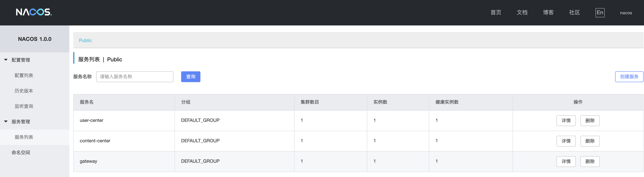Go to 历史版本 page

(24, 91)
